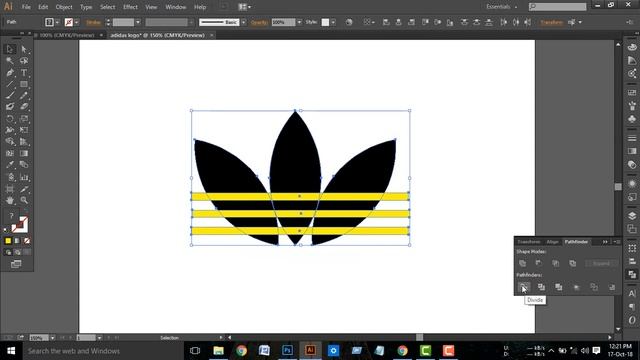Set the None fill mode button
This screenshot has width=640, height=360.
[27, 241]
